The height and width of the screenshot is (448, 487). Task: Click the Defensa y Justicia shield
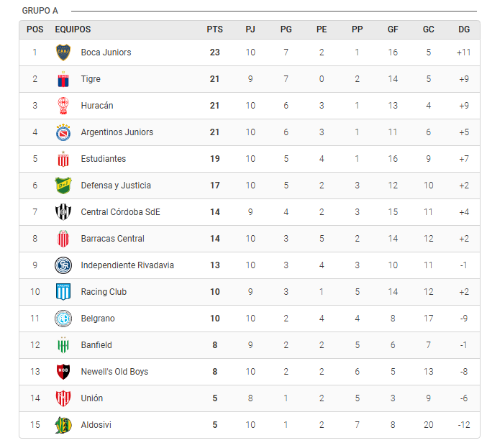[x=63, y=186]
